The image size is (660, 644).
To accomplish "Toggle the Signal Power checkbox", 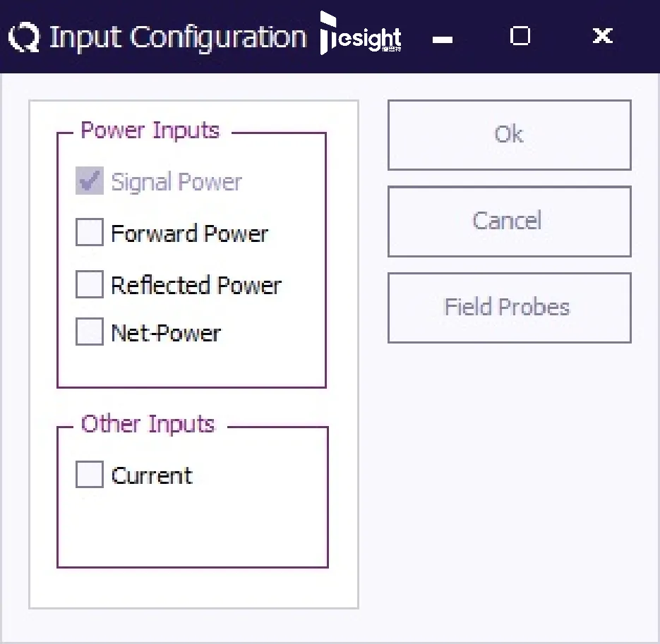I will coord(90,181).
